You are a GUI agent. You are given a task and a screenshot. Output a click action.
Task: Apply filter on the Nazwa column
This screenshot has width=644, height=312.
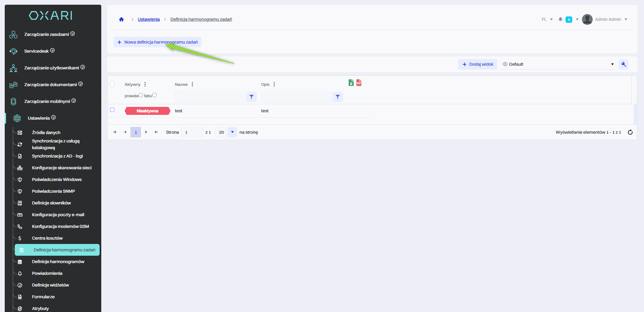click(x=251, y=97)
